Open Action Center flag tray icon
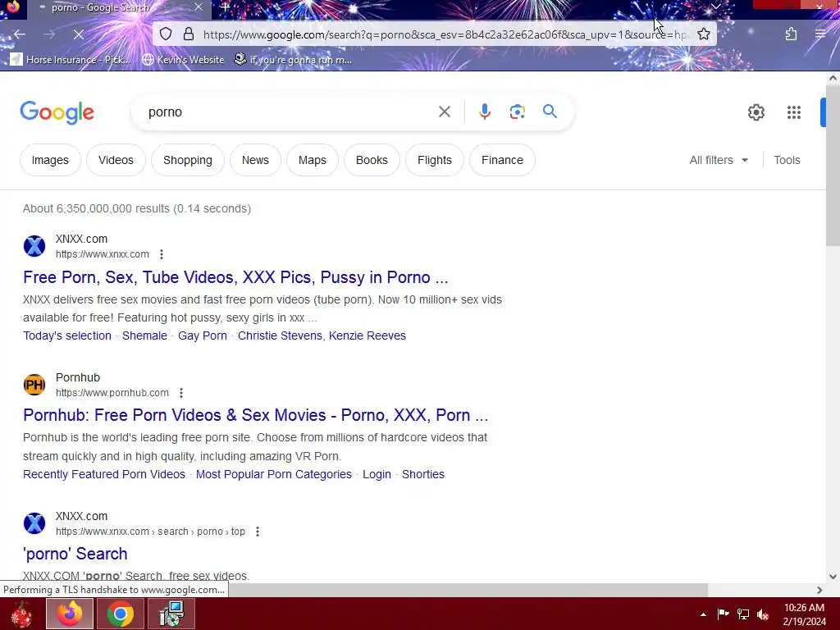The image size is (840, 630). tap(723, 614)
